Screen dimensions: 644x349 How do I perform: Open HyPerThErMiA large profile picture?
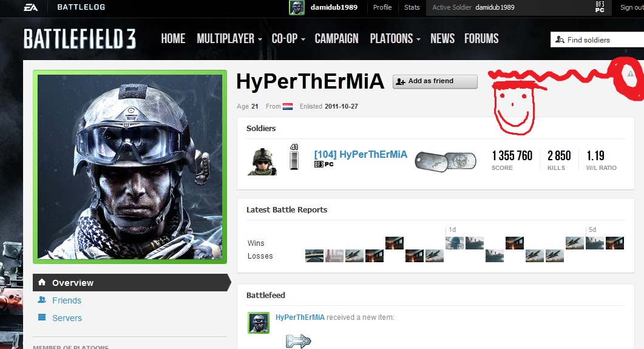(x=130, y=167)
